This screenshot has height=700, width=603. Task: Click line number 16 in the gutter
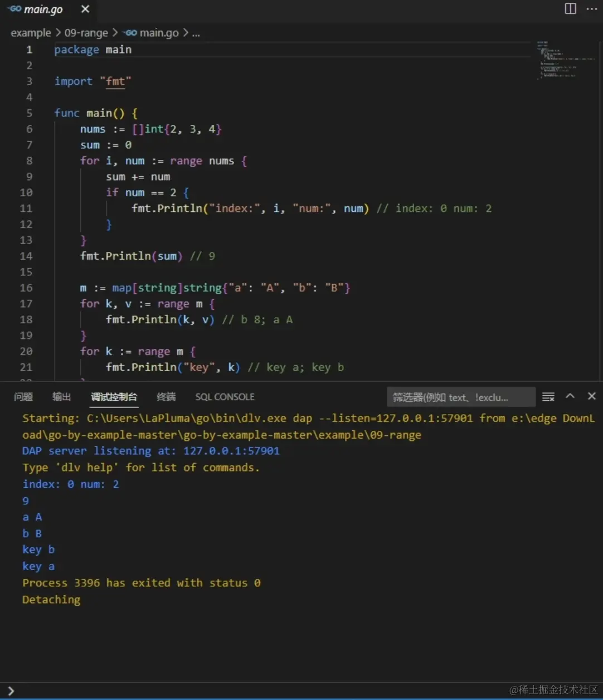point(26,288)
